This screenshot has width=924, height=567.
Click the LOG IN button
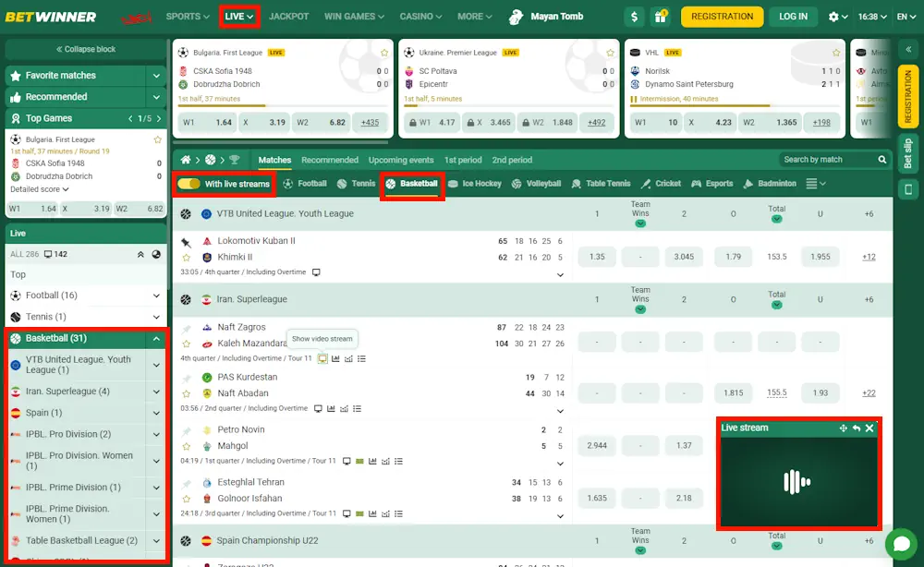click(x=793, y=16)
